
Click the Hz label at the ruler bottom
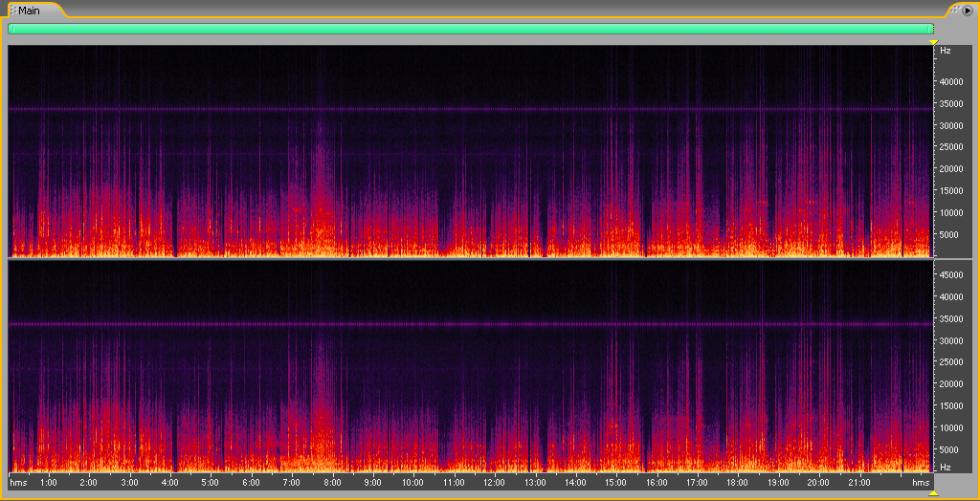click(945, 467)
